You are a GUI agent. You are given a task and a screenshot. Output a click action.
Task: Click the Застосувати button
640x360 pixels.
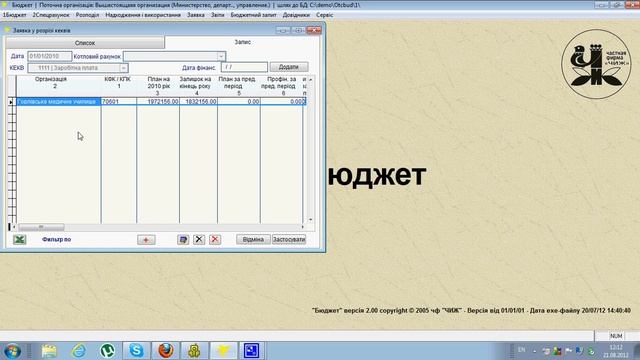coord(289,240)
